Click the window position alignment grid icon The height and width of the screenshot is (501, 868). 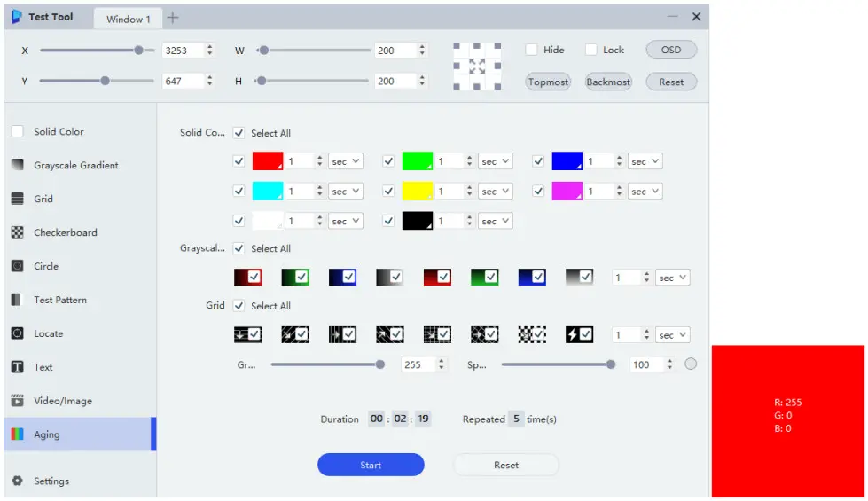477,67
